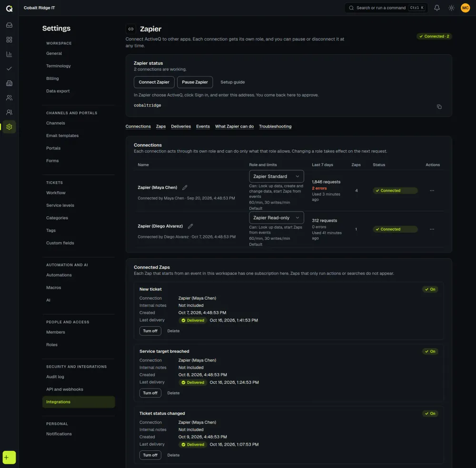Screen dimensions: 476x468
Task: Click the Pause Zapier button
Action: tap(195, 82)
